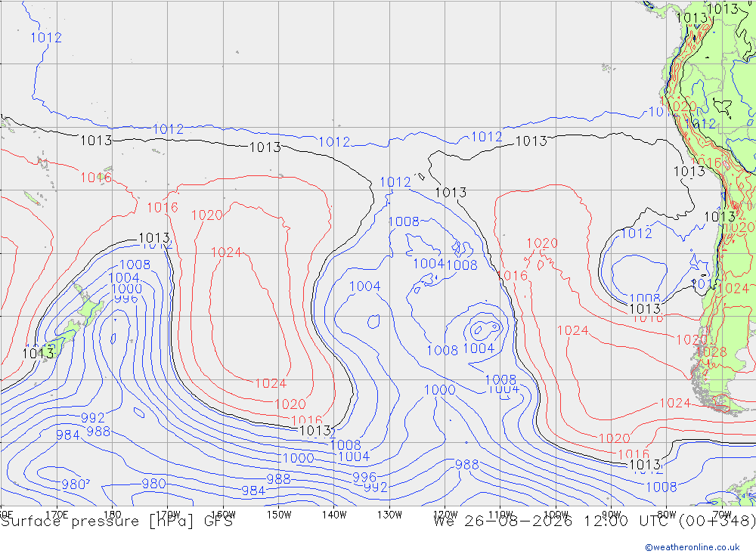
Task: Click the 1028 isobar label near Chile
Action: (x=711, y=352)
